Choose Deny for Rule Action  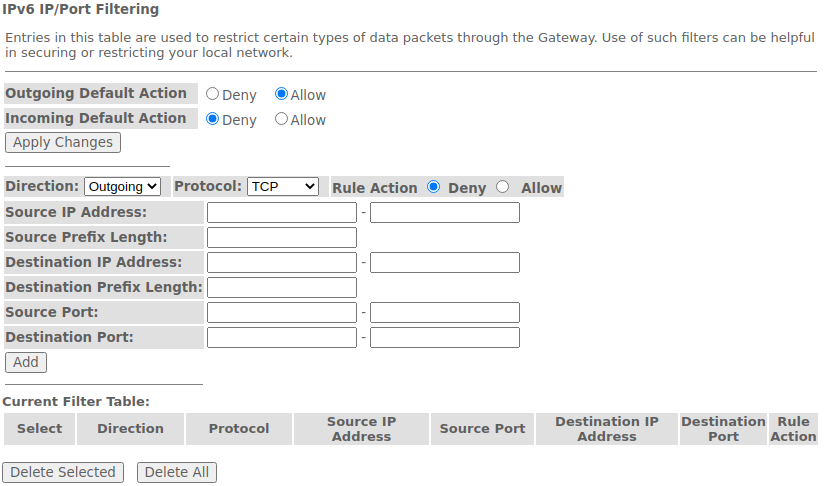click(x=434, y=187)
